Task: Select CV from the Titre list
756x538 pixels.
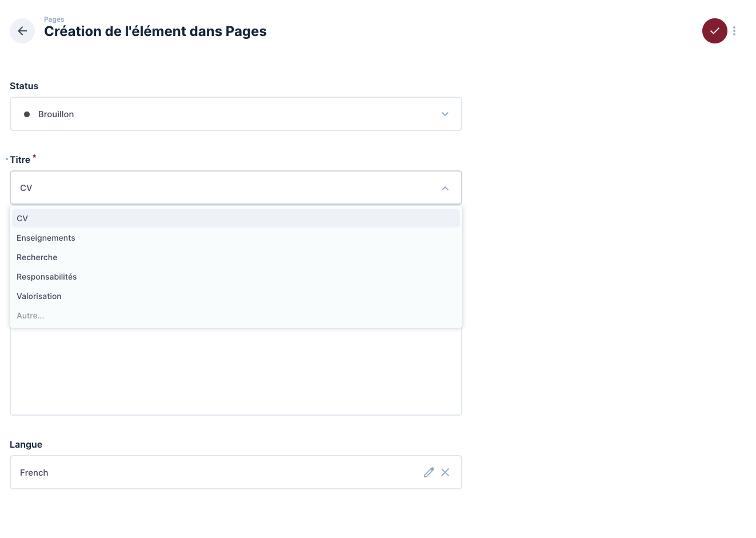Action: (x=23, y=218)
